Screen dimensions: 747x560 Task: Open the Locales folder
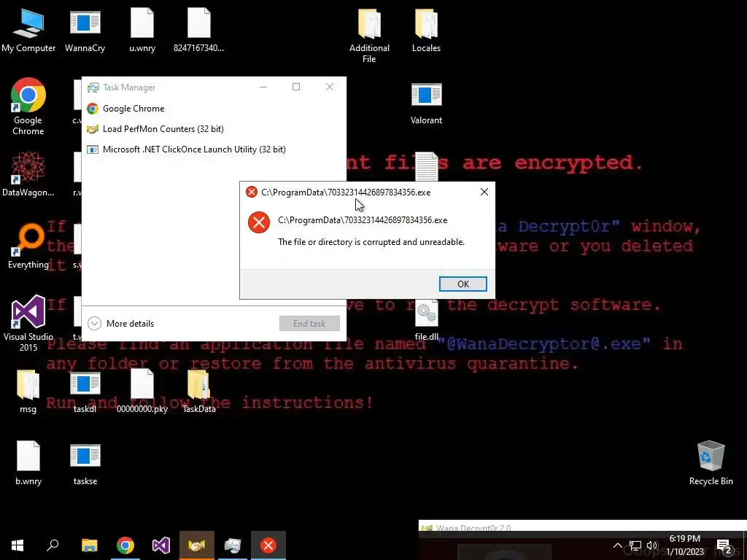pos(426,30)
